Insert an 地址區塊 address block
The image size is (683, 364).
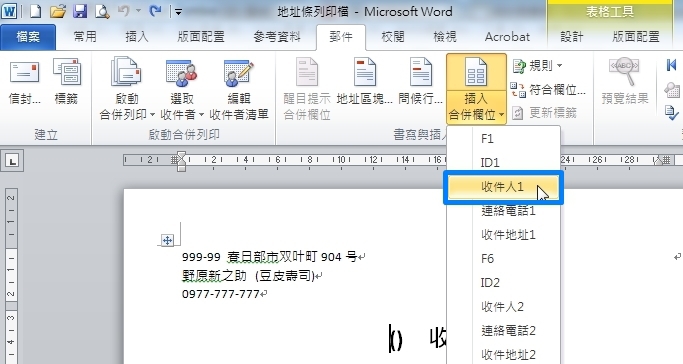pyautogui.click(x=365, y=82)
